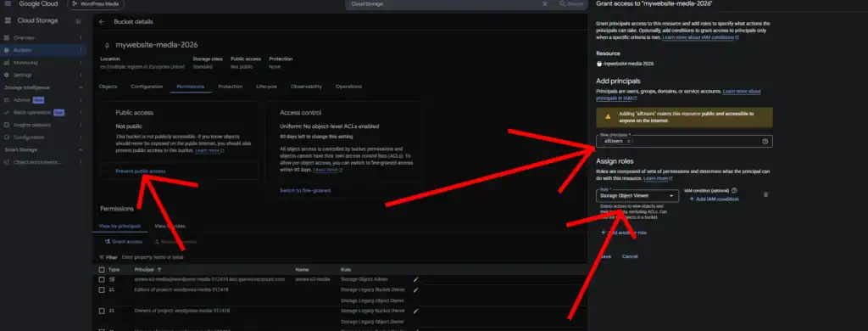Screen dimensions: 868x331
Task: Click Add IAM condition
Action: click(714, 199)
